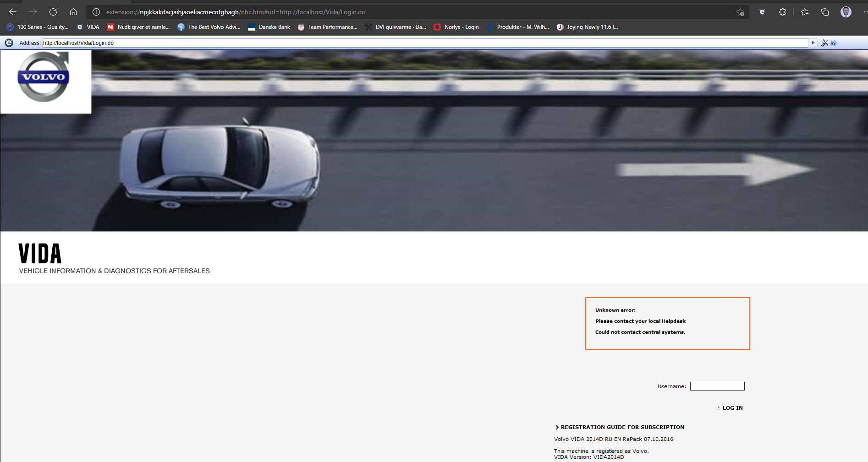Open The Best Volvo Advi... bookmark
Image resolution: width=868 pixels, height=462 pixels.
coord(209,27)
